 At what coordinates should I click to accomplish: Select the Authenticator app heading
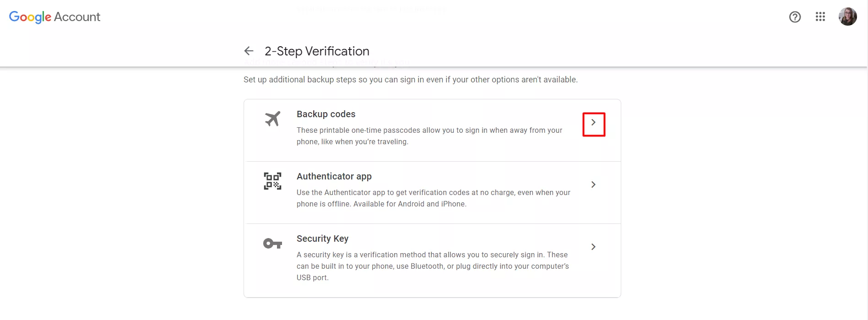[334, 176]
